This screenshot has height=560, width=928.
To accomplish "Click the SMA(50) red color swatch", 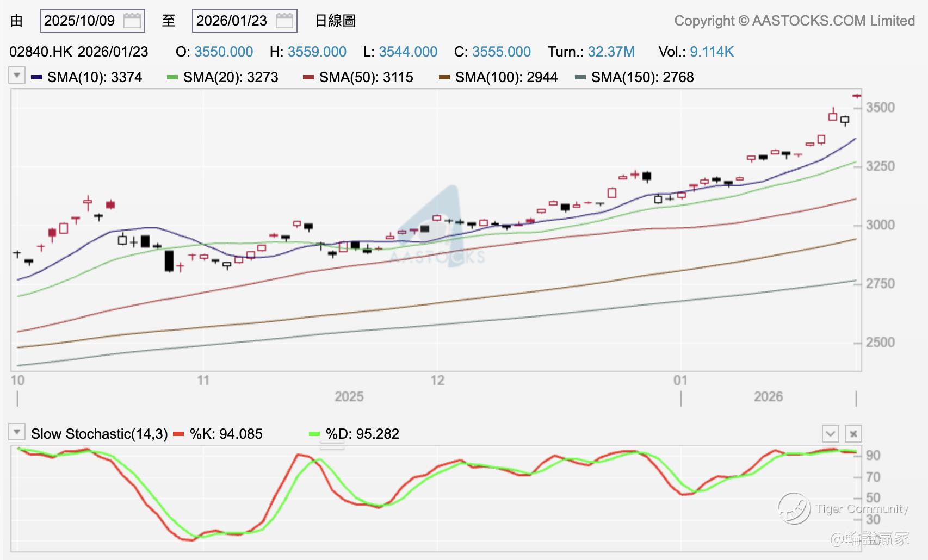I will pos(308,78).
